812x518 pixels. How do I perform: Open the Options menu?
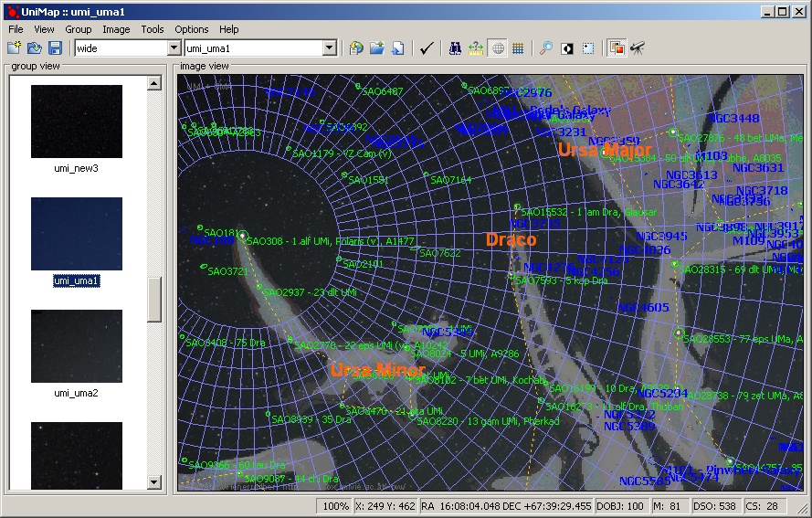(192, 29)
